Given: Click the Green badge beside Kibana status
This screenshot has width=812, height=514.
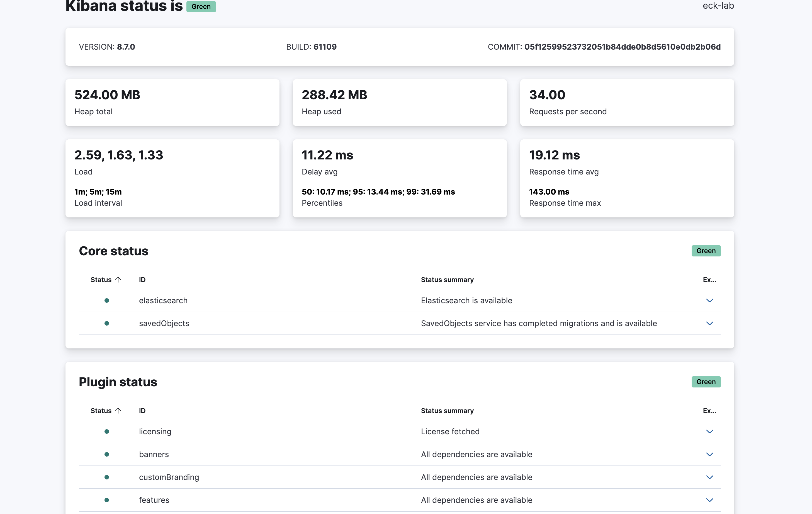Looking at the screenshot, I should 201,6.
